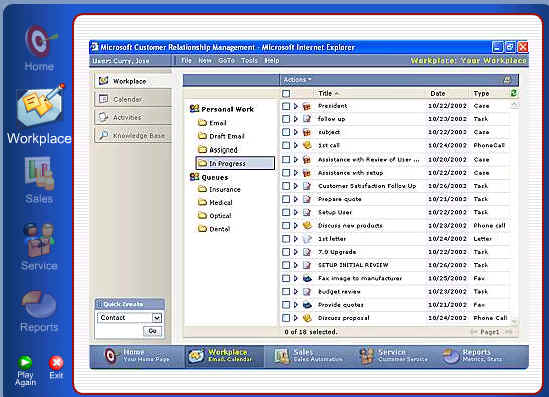Switch to the Sales tab in the bottom bar
The width and height of the screenshot is (549, 397).
[x=308, y=356]
